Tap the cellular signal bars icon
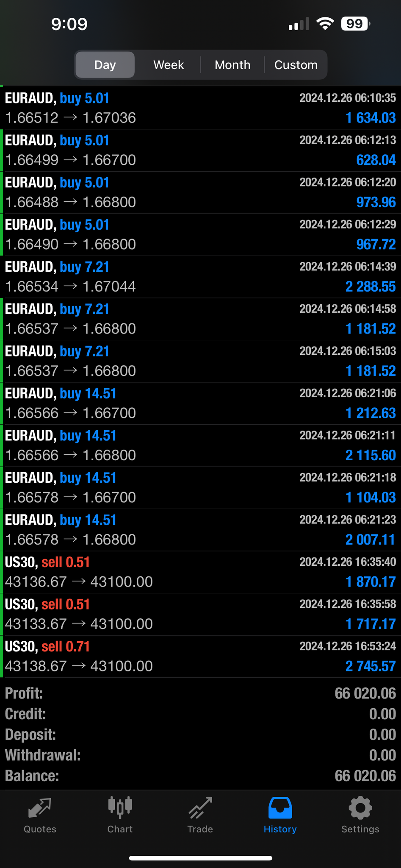 (299, 24)
